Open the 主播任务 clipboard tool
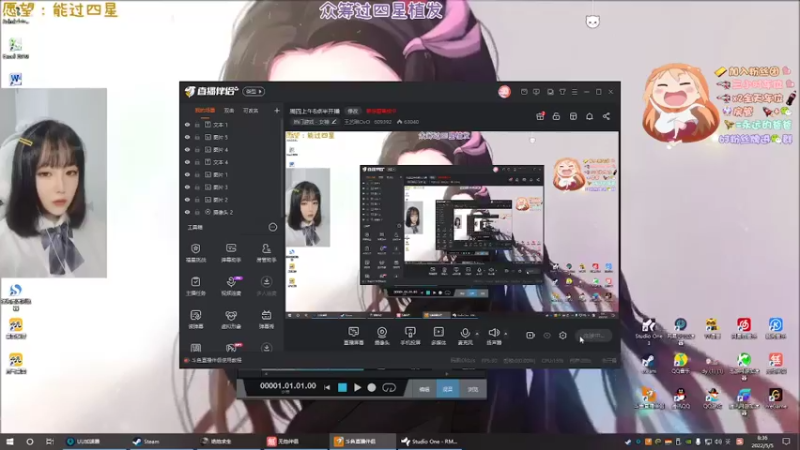 195,286
